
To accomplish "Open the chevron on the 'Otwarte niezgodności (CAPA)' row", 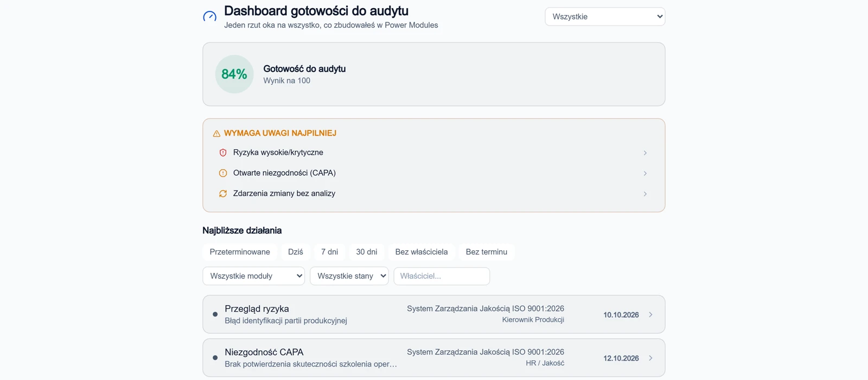I will coord(645,173).
